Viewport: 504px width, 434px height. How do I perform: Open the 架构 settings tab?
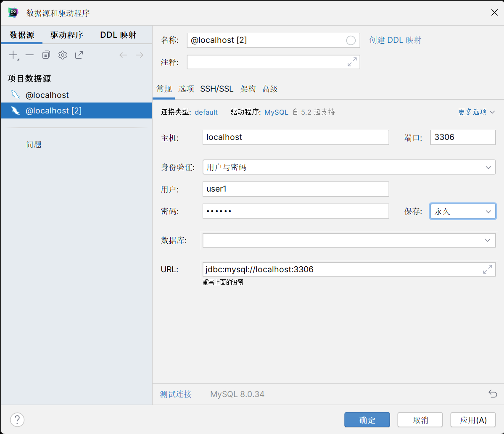(x=248, y=89)
